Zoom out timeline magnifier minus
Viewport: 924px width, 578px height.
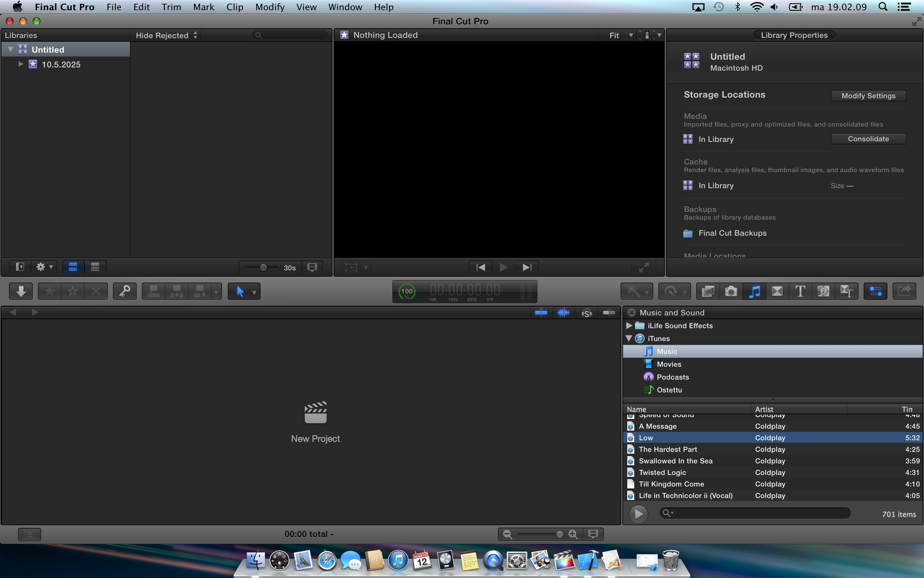[508, 534]
